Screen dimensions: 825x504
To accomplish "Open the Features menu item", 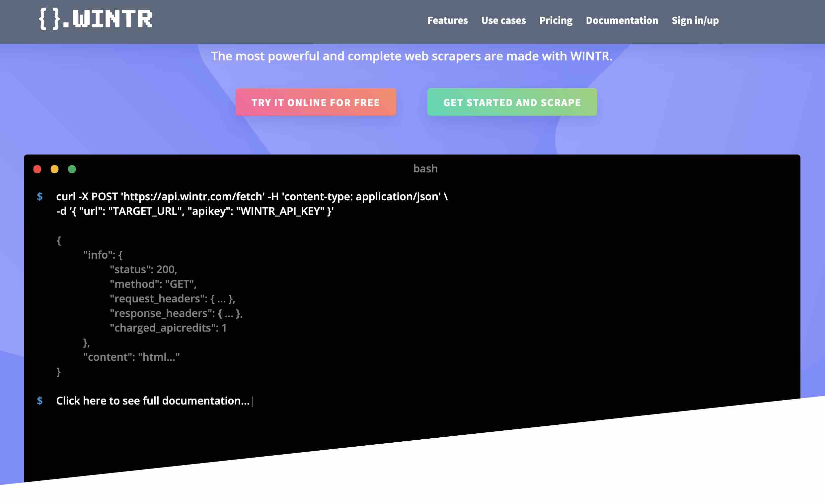I will [x=447, y=21].
